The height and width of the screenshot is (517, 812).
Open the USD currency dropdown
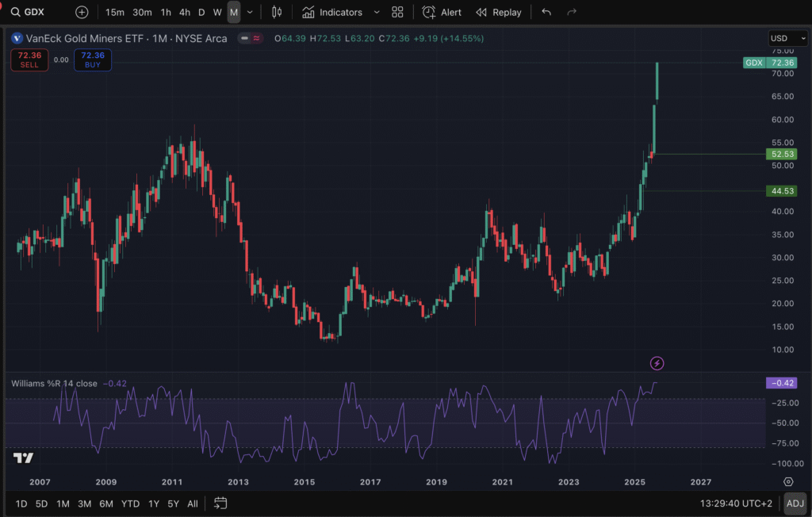787,38
